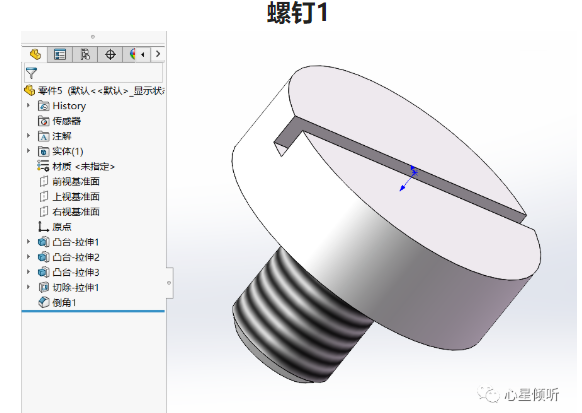Focus the feature tree filter field
The image size is (582, 413).
coord(94,73)
